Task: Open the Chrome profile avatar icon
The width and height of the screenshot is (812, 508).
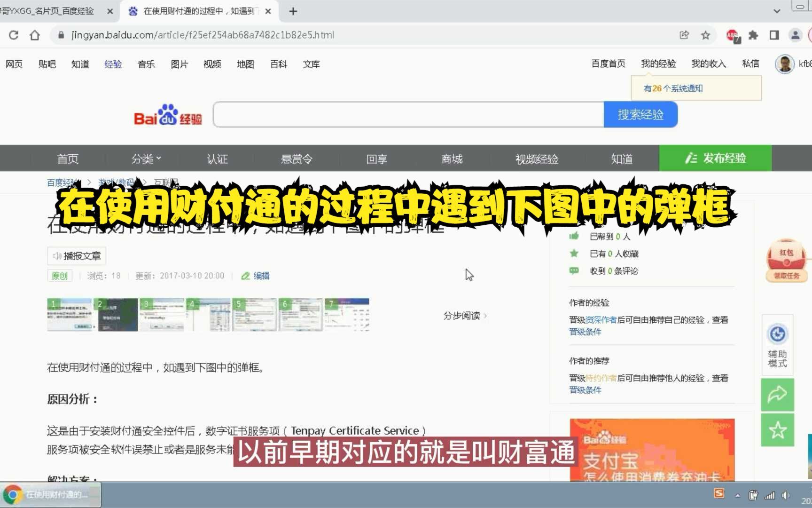Action: (795, 35)
